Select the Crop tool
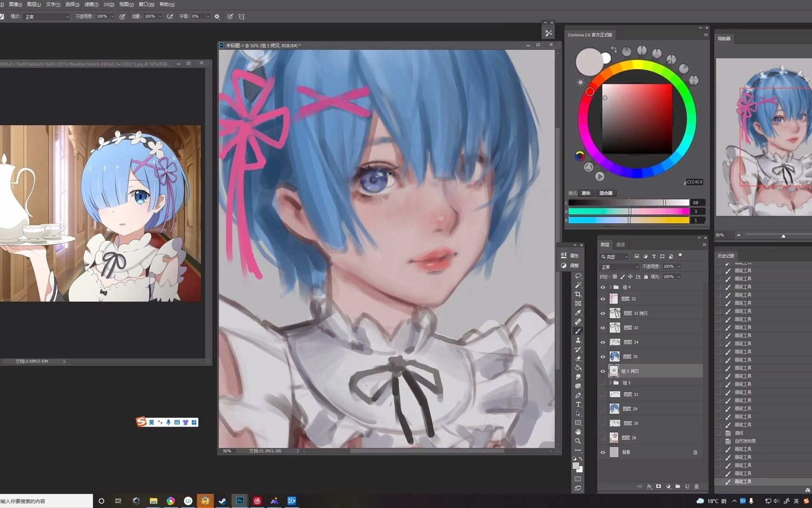This screenshot has width=812, height=508. [x=578, y=294]
